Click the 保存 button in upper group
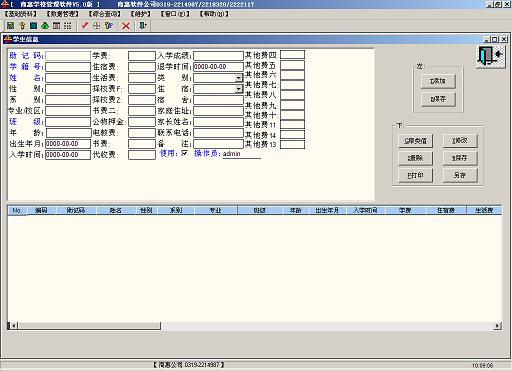Viewport: 512px width, 371px height. tap(438, 99)
